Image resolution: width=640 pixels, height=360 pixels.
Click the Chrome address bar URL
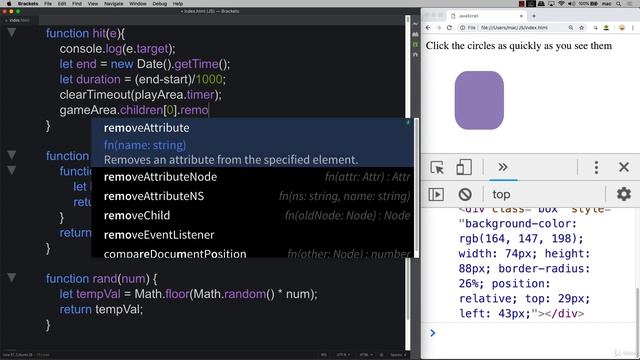coord(514,28)
